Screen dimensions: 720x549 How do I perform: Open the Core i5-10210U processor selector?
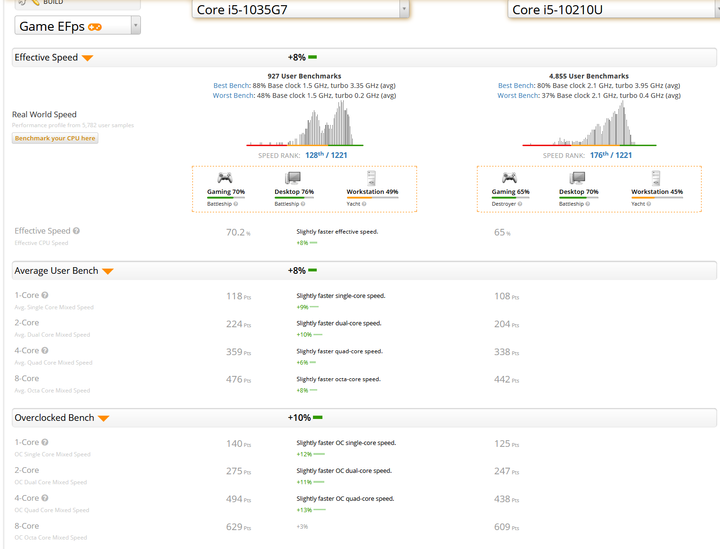pyautogui.click(x=613, y=9)
